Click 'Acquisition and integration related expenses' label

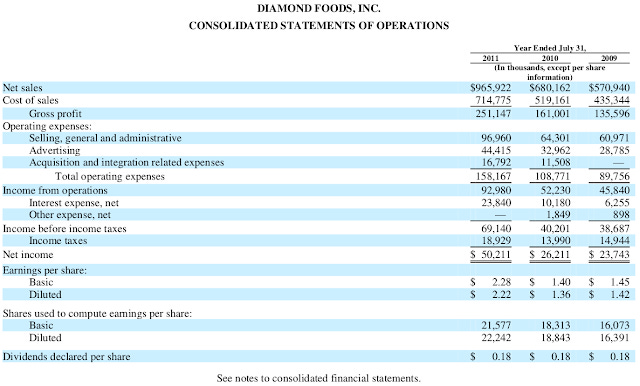point(127,162)
